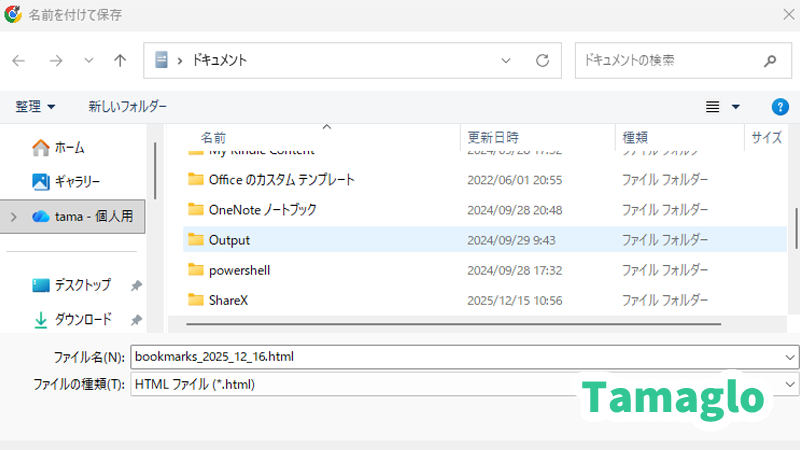800x450 pixels.
Task: Select the Output folder icon
Action: coord(195,240)
